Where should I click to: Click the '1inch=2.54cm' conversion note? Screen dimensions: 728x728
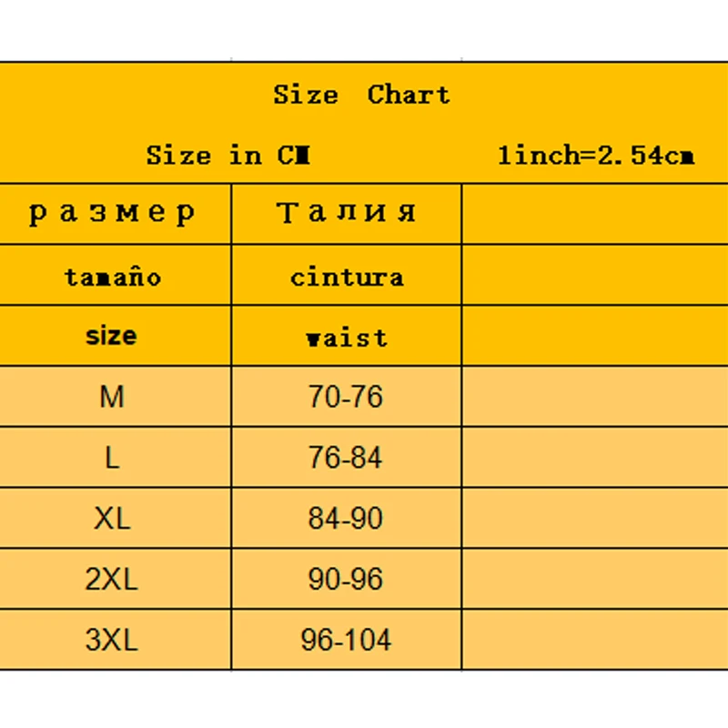[x=596, y=155]
